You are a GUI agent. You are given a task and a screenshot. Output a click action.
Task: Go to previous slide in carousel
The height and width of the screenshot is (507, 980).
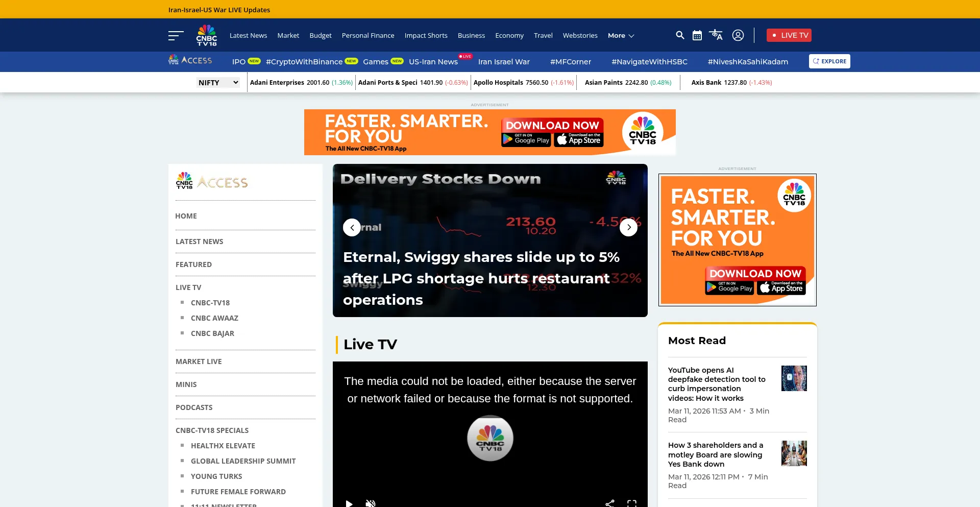(352, 227)
